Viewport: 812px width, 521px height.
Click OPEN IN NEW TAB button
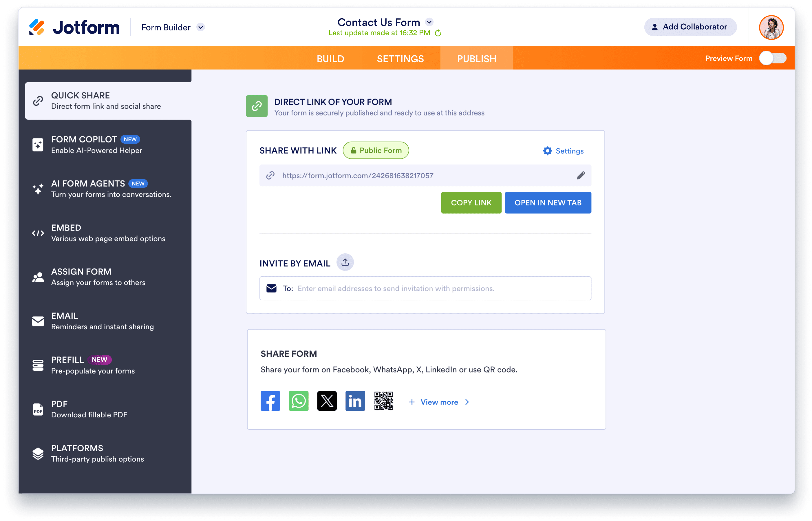(548, 203)
